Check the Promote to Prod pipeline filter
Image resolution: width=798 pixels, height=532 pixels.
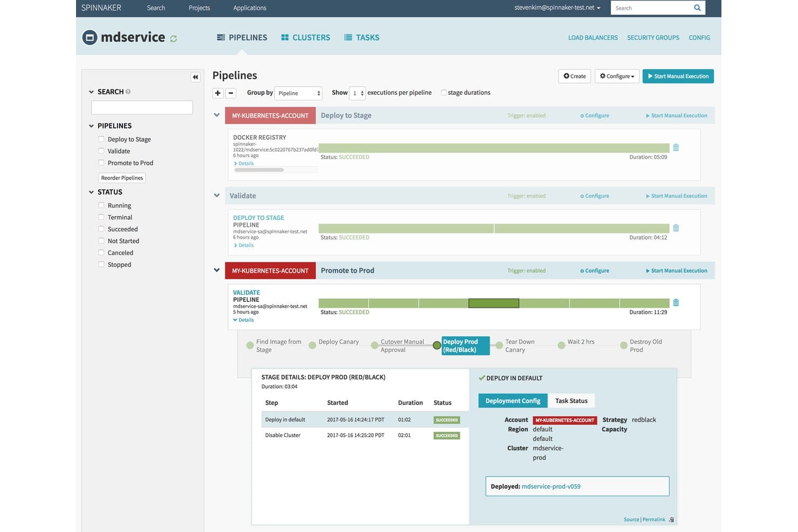pos(101,163)
